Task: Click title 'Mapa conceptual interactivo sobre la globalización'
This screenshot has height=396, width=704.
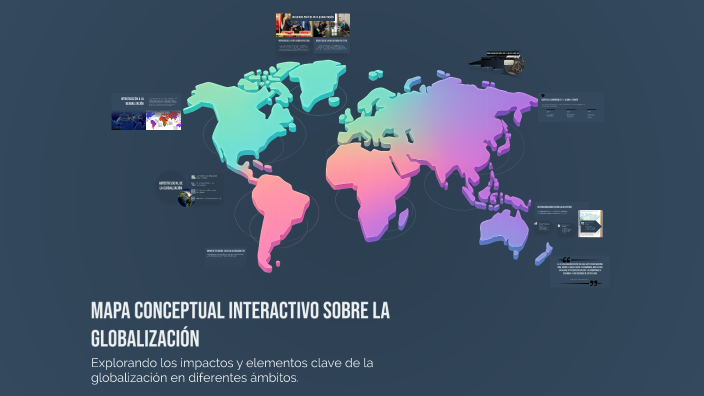Action: pyautogui.click(x=240, y=324)
